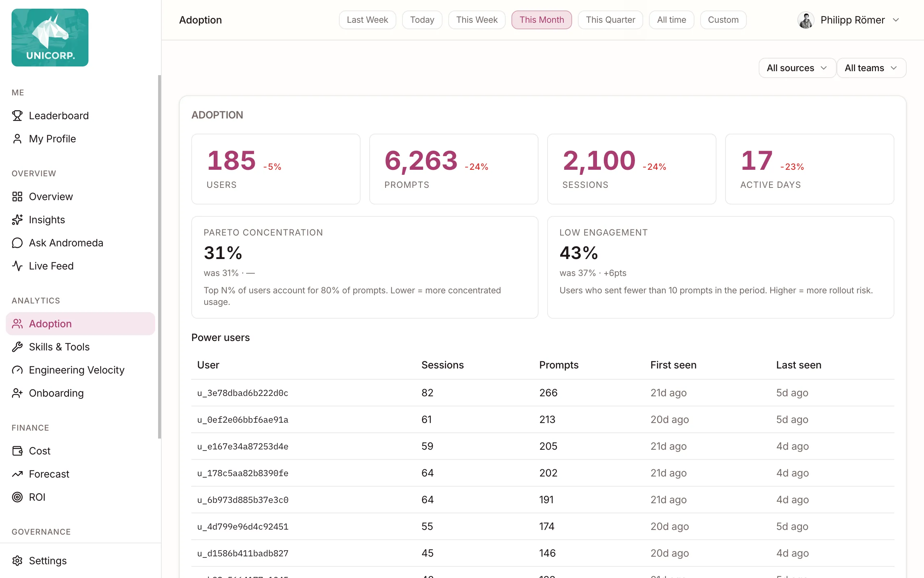The width and height of the screenshot is (924, 578).
Task: Open the Settings page
Action: 80,561
